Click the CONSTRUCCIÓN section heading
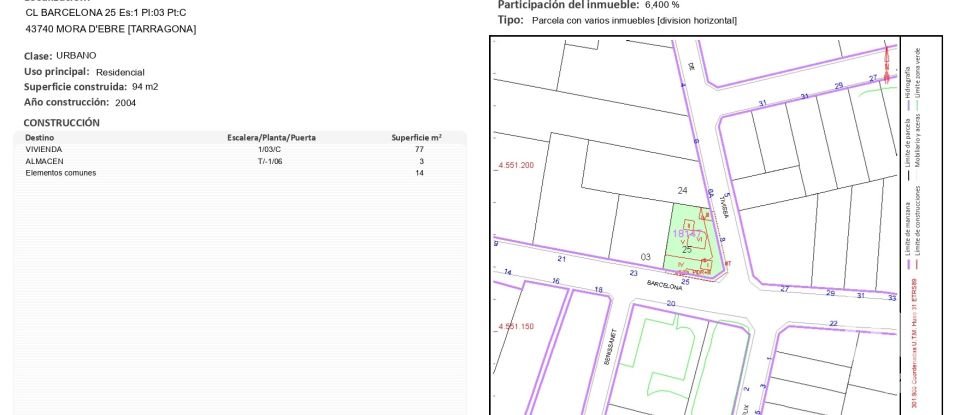 click(x=62, y=122)
